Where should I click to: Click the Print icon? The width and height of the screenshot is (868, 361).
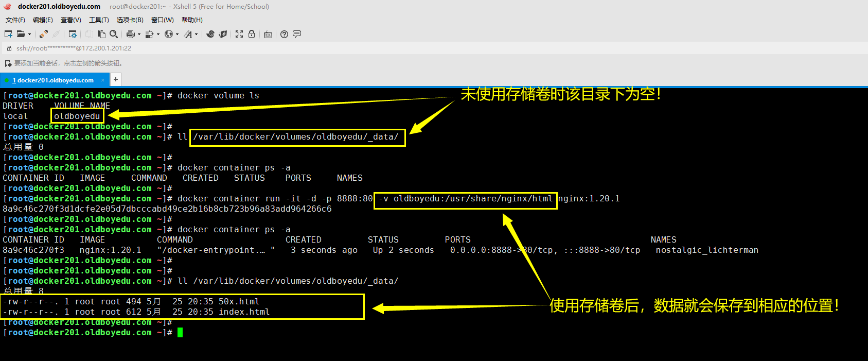click(x=130, y=34)
